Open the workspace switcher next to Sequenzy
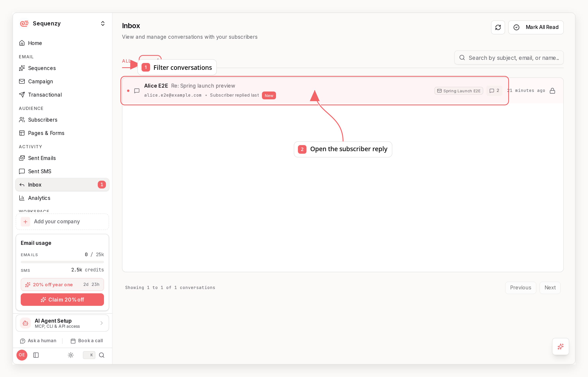This screenshot has width=588, height=377. 103,23
